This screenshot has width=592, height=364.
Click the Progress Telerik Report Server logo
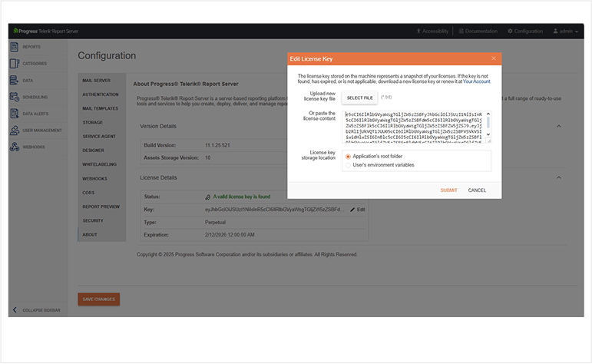(x=45, y=31)
